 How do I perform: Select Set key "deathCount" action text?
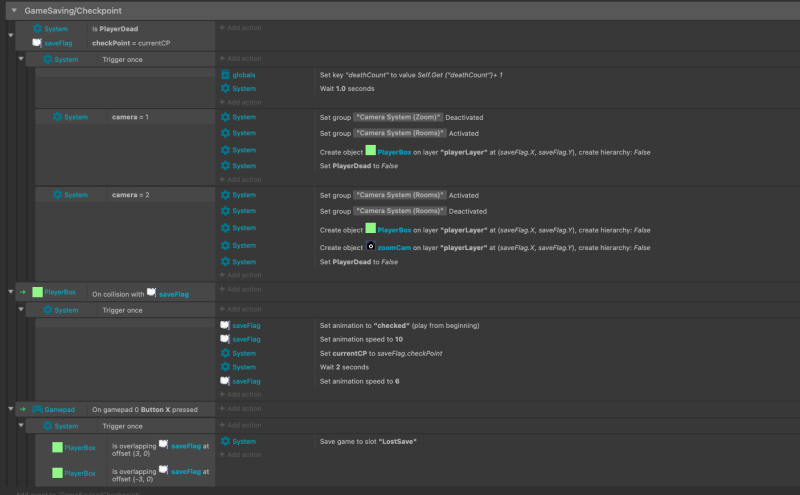point(411,75)
